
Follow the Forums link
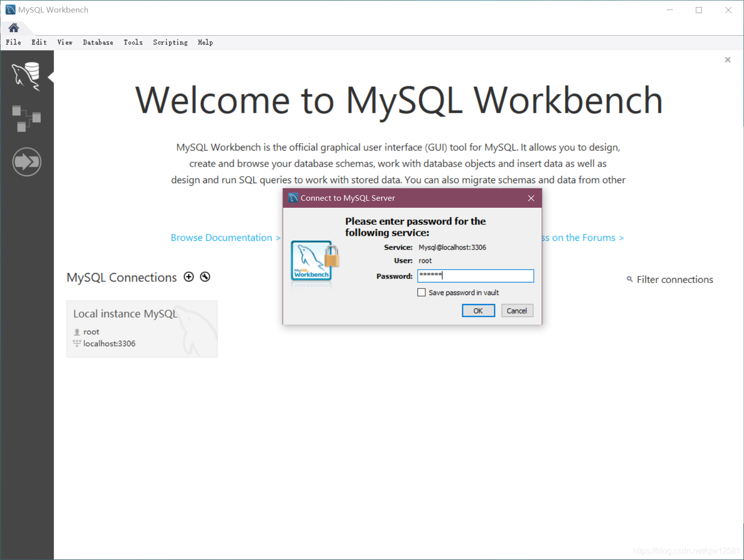(582, 237)
